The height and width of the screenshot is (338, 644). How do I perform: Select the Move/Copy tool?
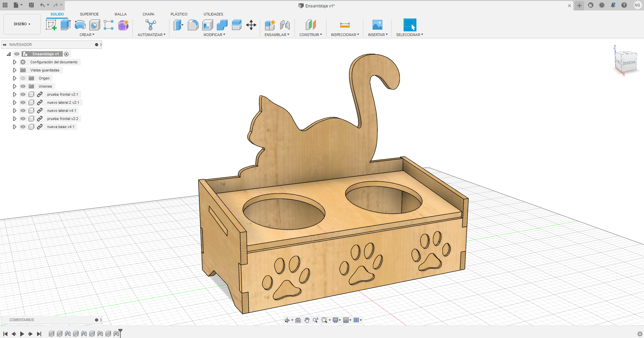tap(251, 25)
